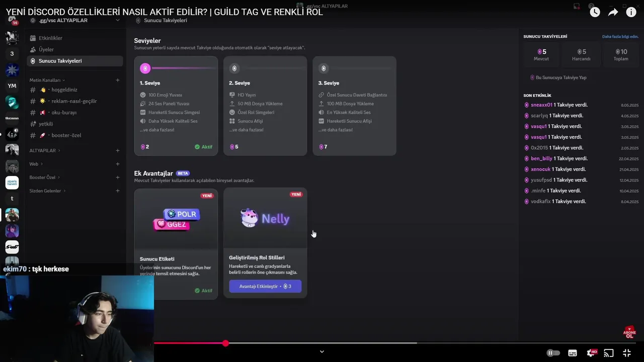Select the server icon labeled 3
Image resolution: width=644 pixels, height=362 pixels.
coord(12,53)
